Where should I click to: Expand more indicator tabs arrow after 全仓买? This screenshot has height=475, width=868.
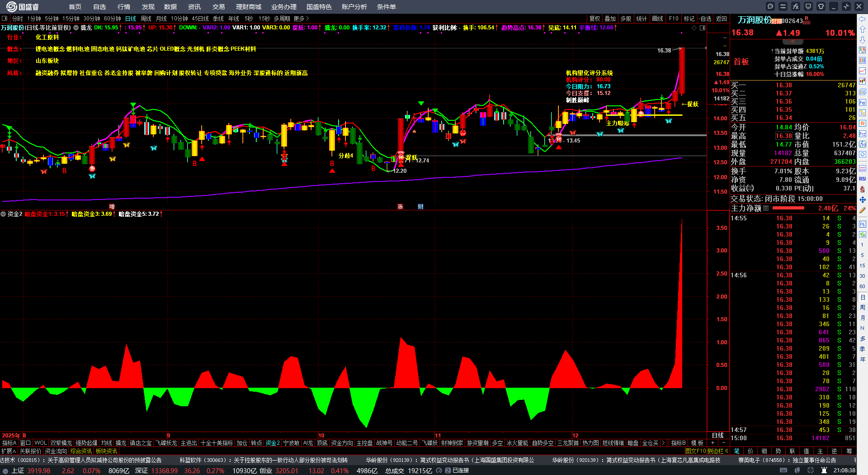pos(663,443)
